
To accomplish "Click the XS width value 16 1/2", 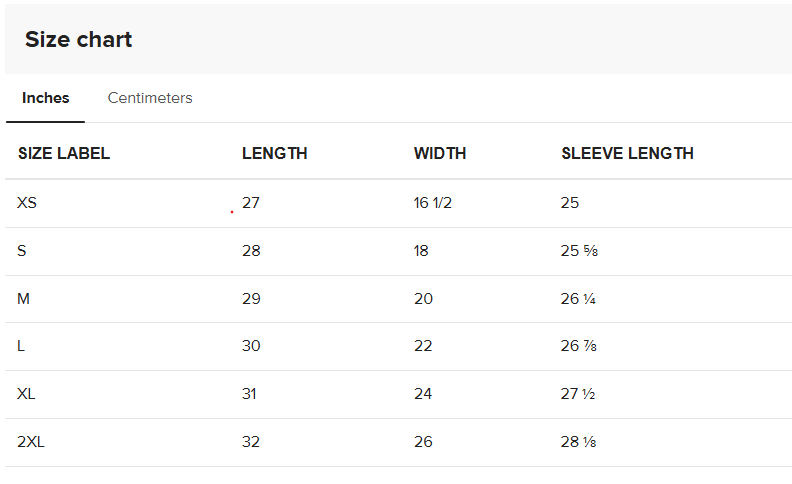I will coord(432,203).
